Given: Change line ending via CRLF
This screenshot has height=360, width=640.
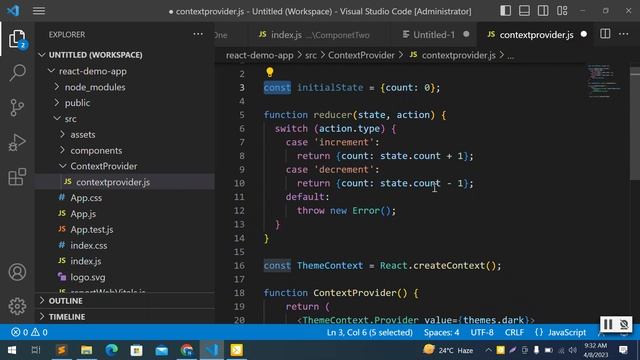Looking at the screenshot, I should [x=514, y=332].
